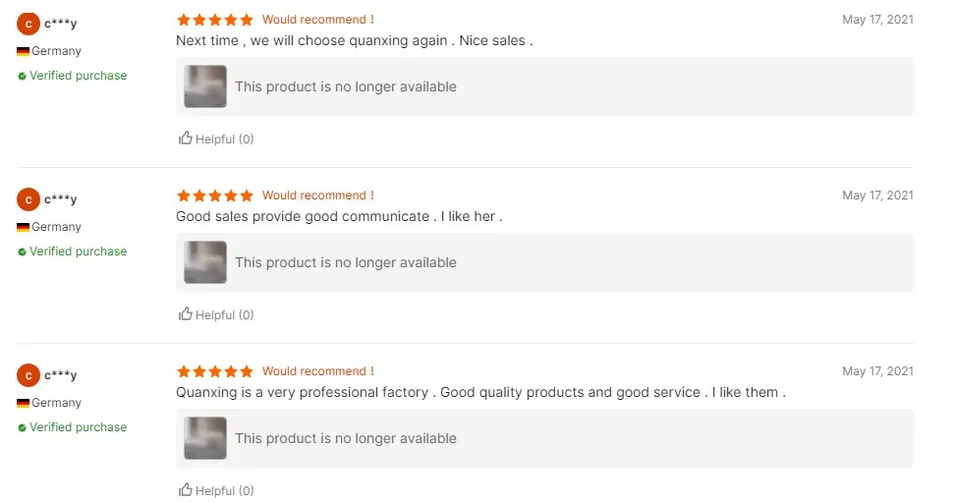Click third reviewer's orange avatar icon
This screenshot has height=503, width=954.
28,375
